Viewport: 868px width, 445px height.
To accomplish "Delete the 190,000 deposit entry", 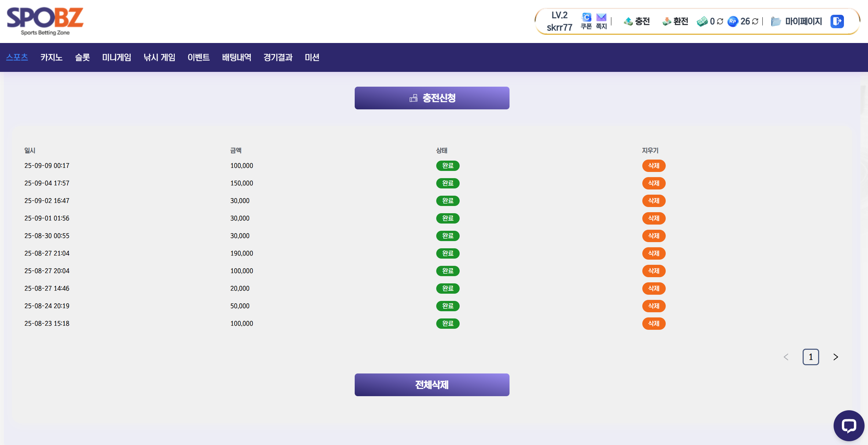I will pos(654,253).
